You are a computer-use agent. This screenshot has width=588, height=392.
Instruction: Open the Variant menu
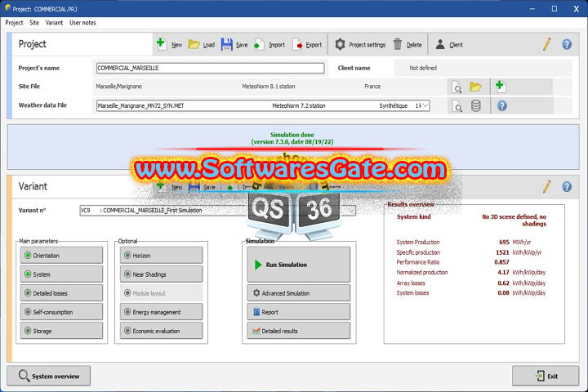click(x=54, y=23)
